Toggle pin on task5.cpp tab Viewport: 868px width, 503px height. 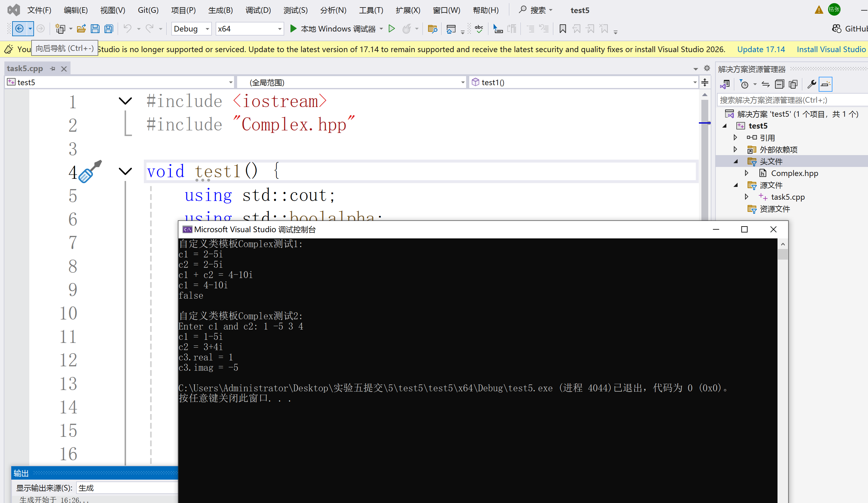click(x=53, y=69)
